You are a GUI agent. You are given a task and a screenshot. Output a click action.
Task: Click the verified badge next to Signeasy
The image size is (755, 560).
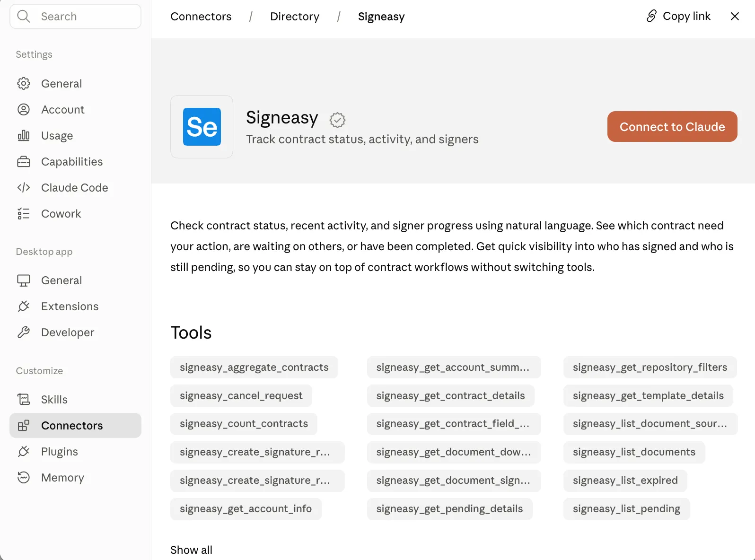337,120
